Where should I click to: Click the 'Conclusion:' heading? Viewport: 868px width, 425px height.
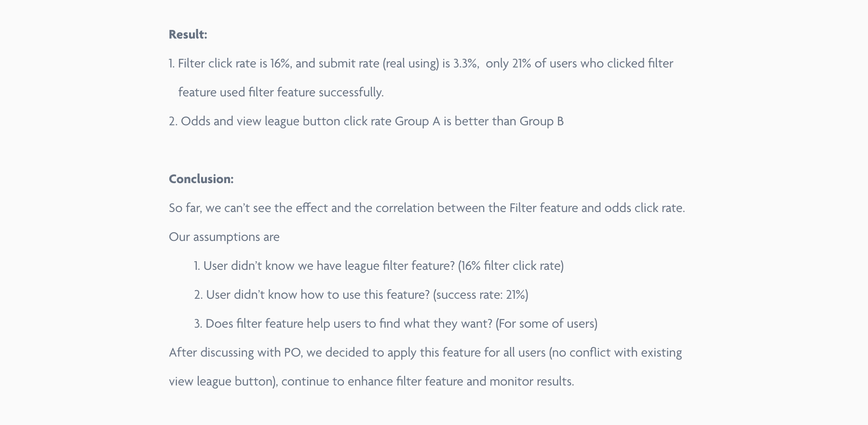click(x=201, y=179)
